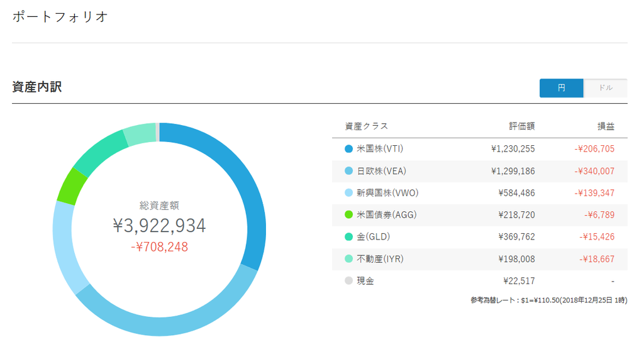Select the 米国株(VTI) row label
The height and width of the screenshot is (337, 644).
380,148
